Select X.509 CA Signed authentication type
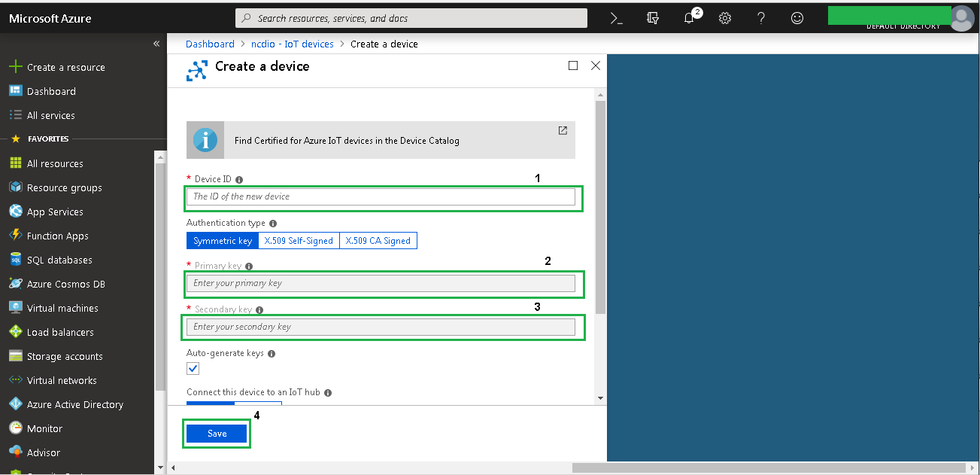This screenshot has width=980, height=475. [x=378, y=241]
